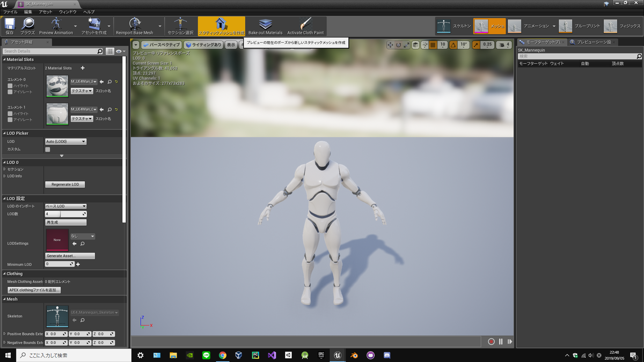Toggle ハイライト checkbox for エレメント 0
644x362 pixels.
pos(10,86)
